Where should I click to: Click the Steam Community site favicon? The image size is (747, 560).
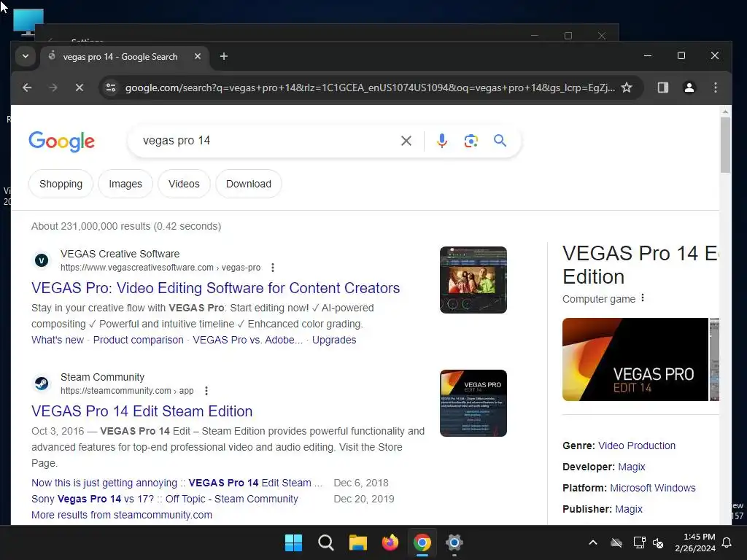tap(42, 384)
